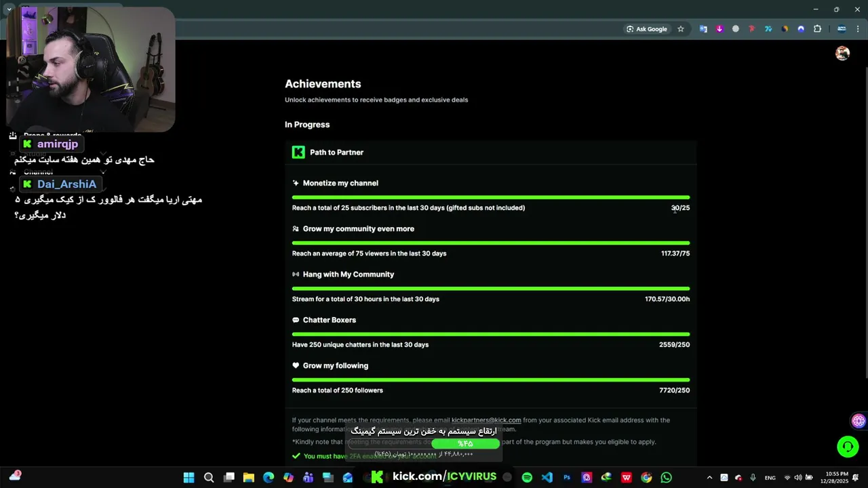Screen dimensions: 868x488
Task: Switch to Google Chrome on the taskbar
Action: [646, 477]
